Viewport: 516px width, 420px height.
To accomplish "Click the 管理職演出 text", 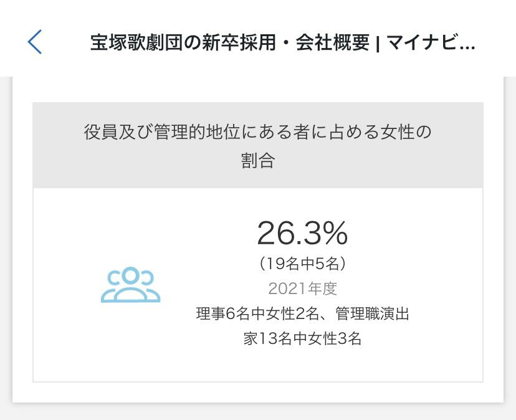I will coord(372,313).
